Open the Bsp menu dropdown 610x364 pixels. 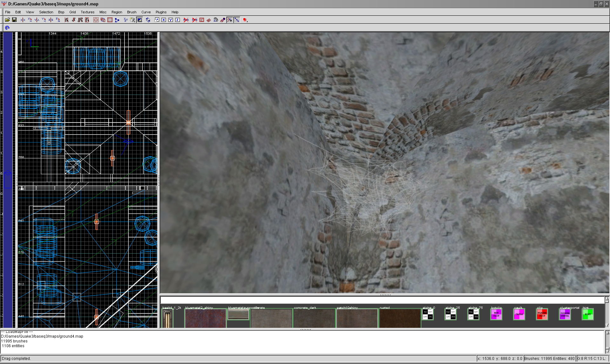pos(61,12)
